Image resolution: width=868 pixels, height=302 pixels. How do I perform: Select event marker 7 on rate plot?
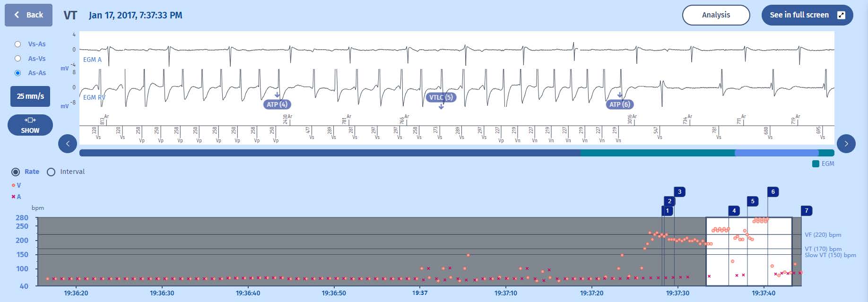point(807,211)
